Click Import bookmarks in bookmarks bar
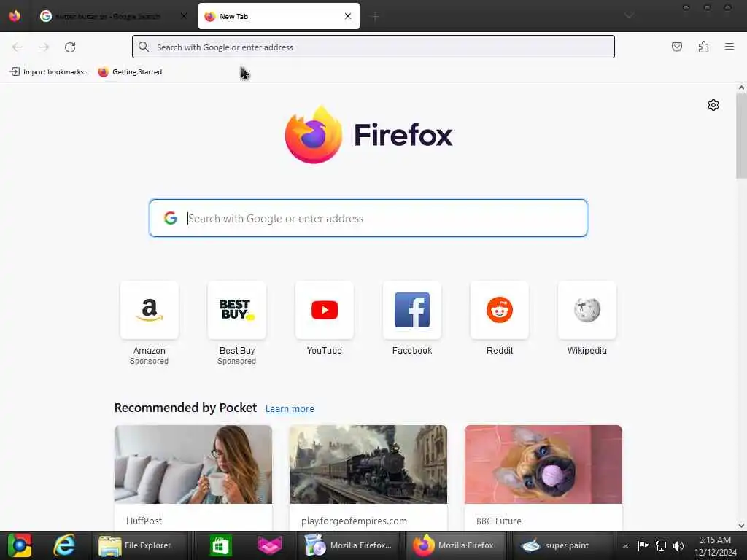 (x=49, y=72)
